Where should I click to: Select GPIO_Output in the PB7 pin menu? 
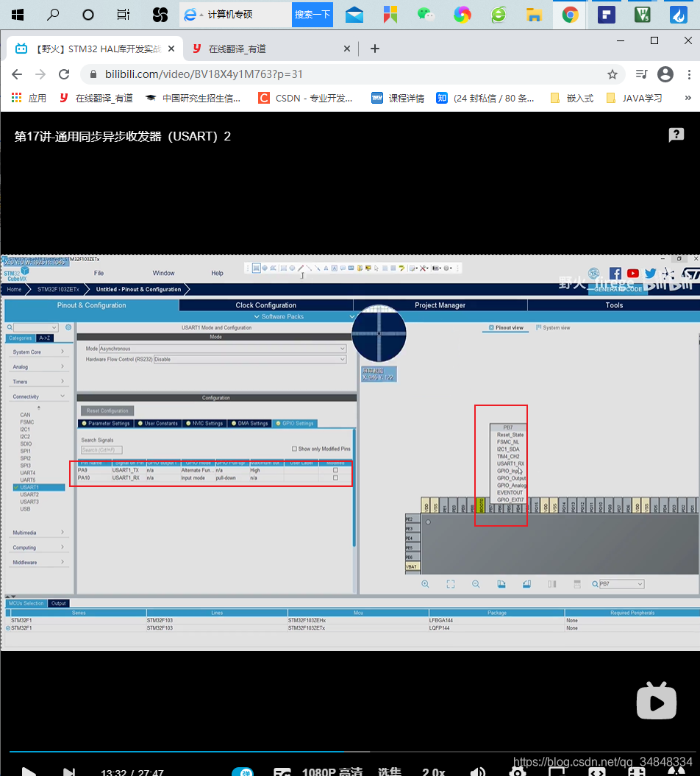(511, 478)
